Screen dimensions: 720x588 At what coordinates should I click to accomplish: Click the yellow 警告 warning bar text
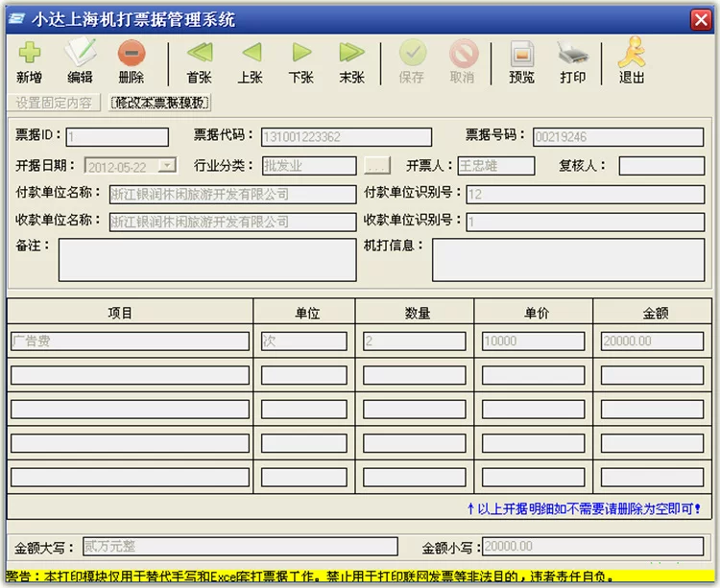(x=310, y=576)
